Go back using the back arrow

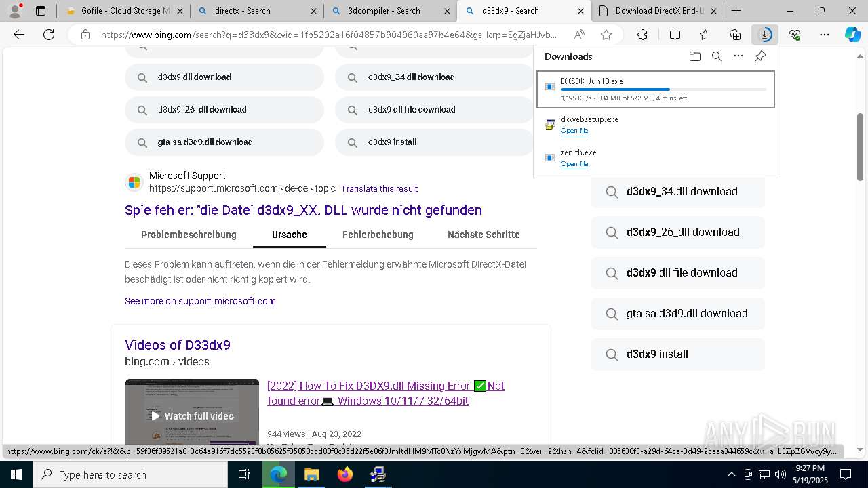[19, 35]
